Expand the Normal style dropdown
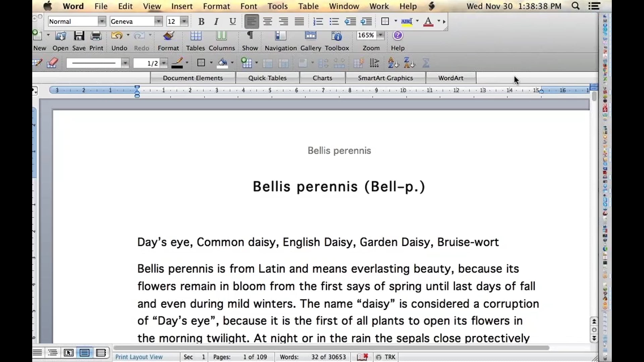Viewport: 644px width, 362px height. pyautogui.click(x=102, y=21)
